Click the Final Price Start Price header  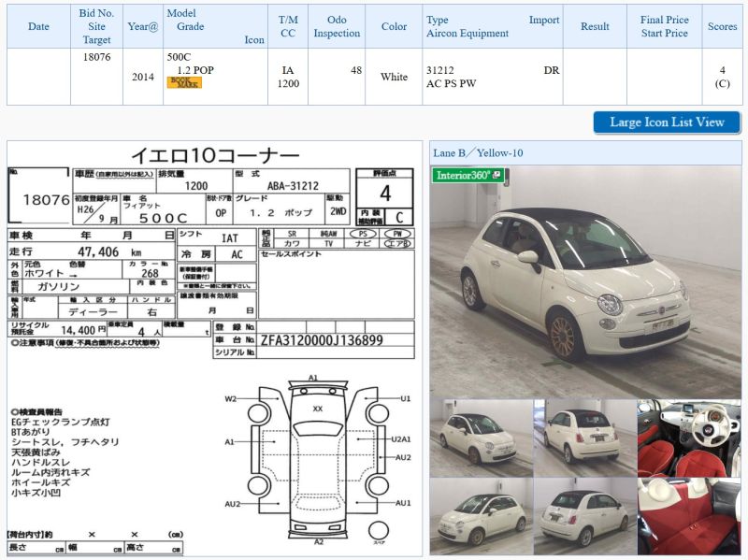point(665,27)
